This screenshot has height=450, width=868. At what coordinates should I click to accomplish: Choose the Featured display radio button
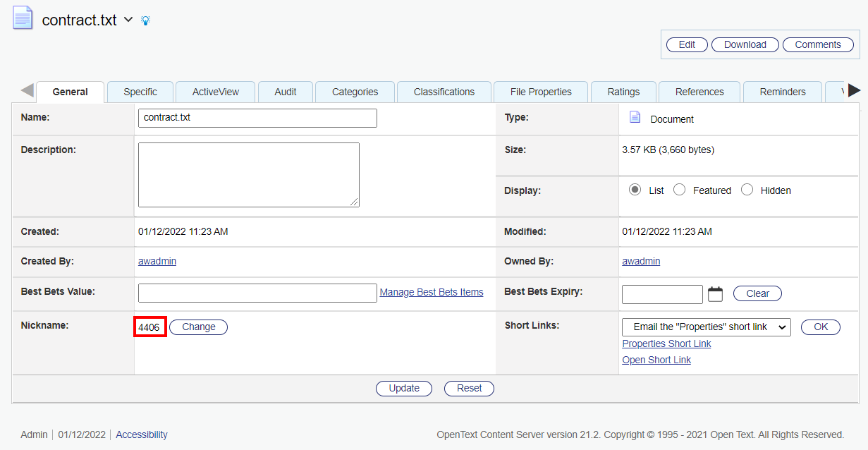point(679,190)
